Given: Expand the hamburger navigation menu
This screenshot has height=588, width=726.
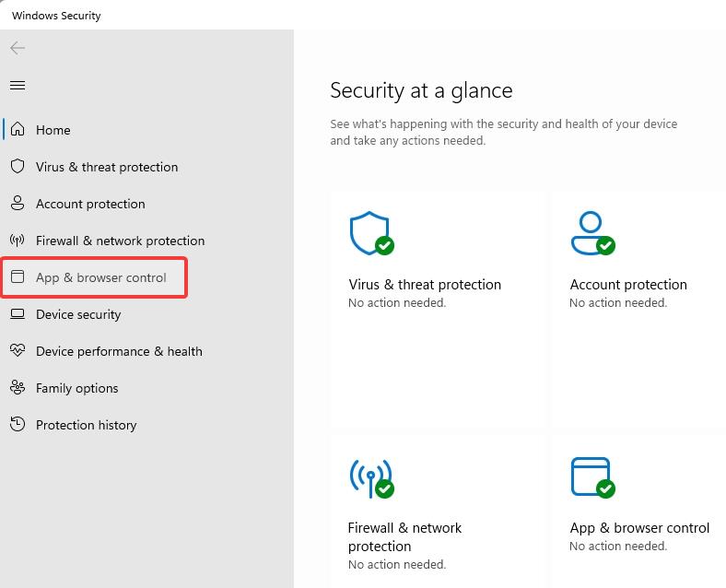Looking at the screenshot, I should pos(18,86).
